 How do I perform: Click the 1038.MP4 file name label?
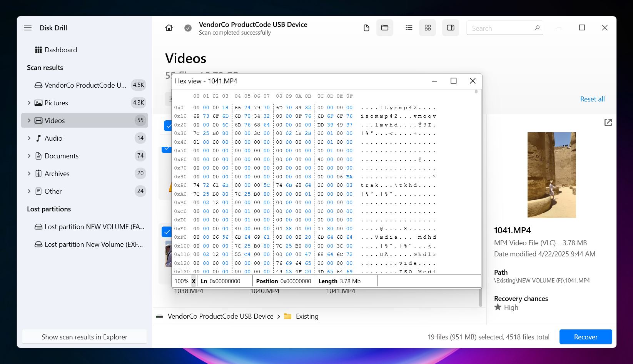189,291
